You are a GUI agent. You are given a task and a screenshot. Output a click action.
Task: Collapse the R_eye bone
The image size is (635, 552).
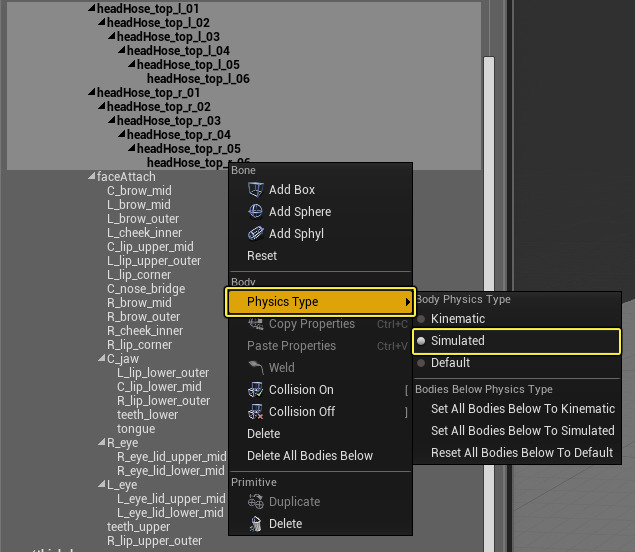click(102, 442)
